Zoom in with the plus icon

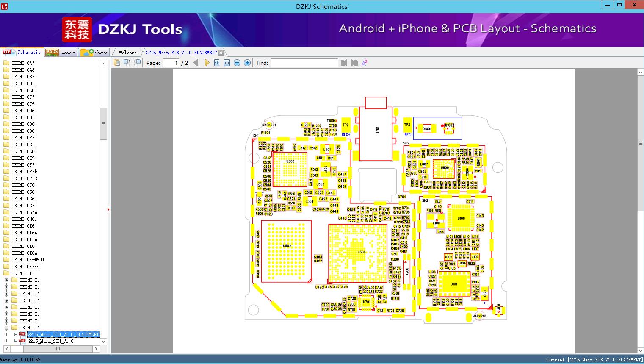pos(247,63)
